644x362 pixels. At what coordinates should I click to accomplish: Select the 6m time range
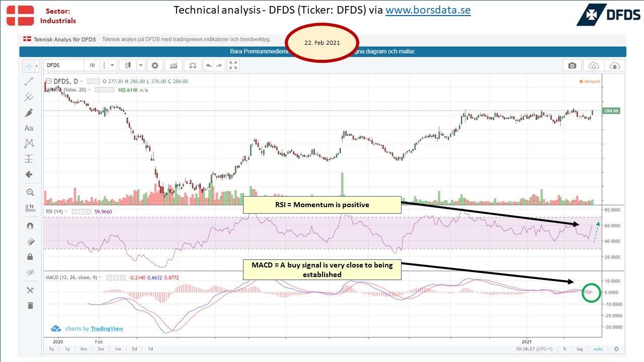84,349
